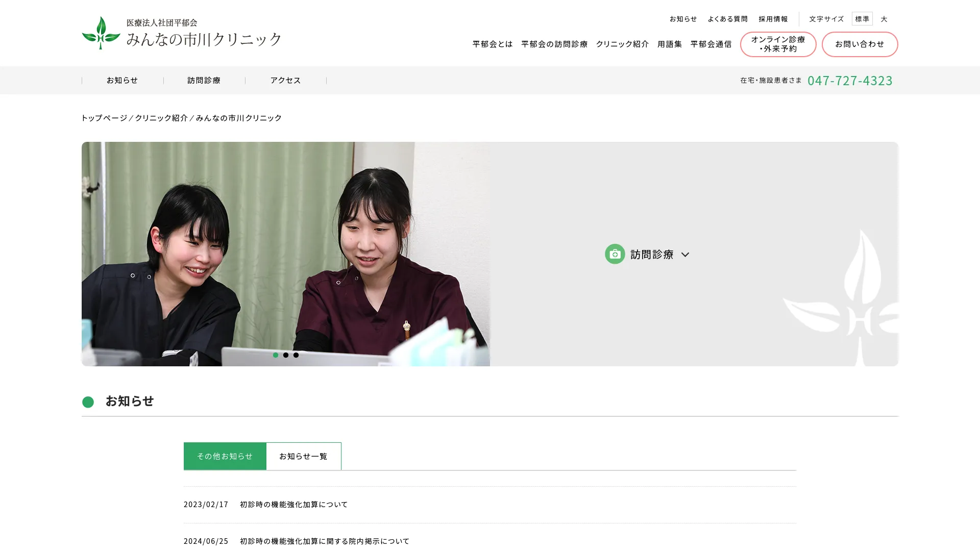This screenshot has height=551, width=980.
Task: Open お知らせ in the top utility links
Action: click(x=683, y=19)
